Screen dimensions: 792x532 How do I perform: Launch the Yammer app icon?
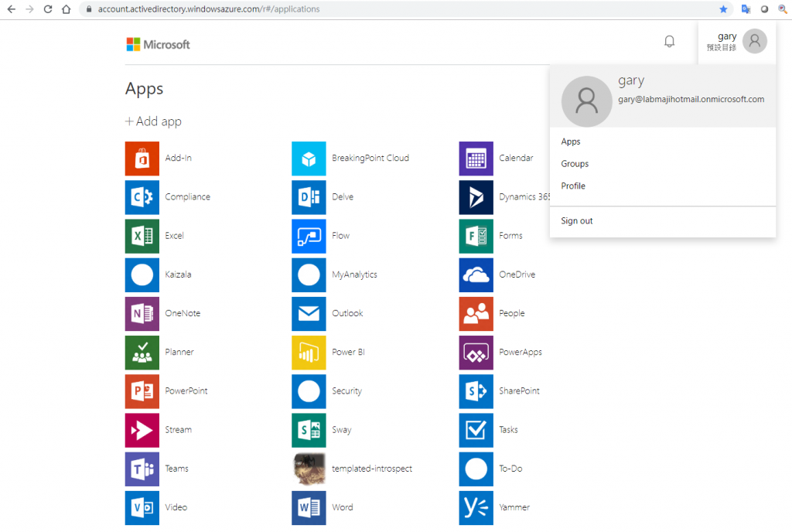[476, 508]
